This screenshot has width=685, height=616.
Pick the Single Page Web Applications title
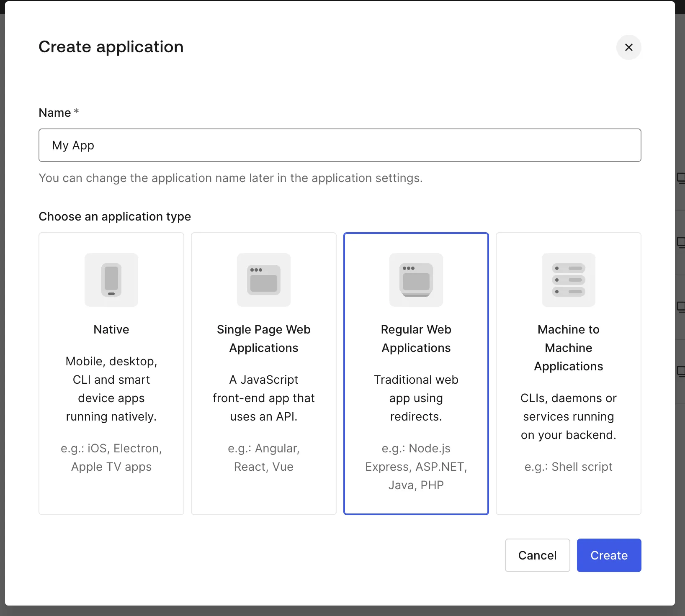click(264, 339)
